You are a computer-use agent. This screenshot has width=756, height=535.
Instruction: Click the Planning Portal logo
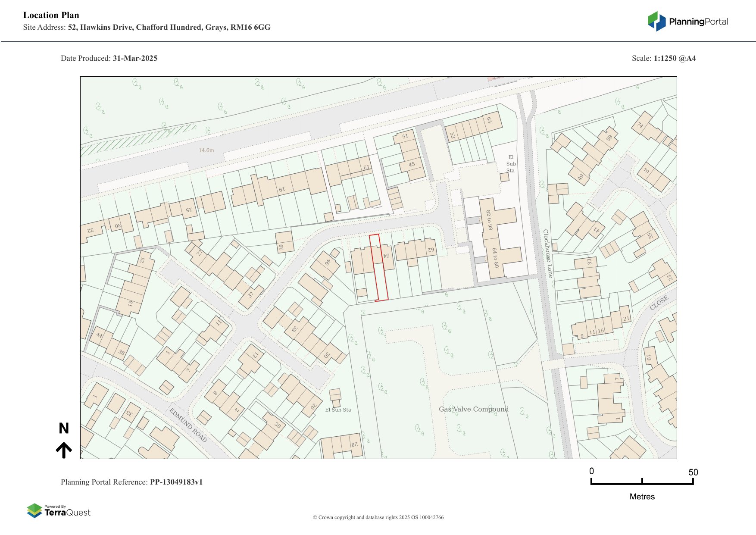[x=687, y=22]
